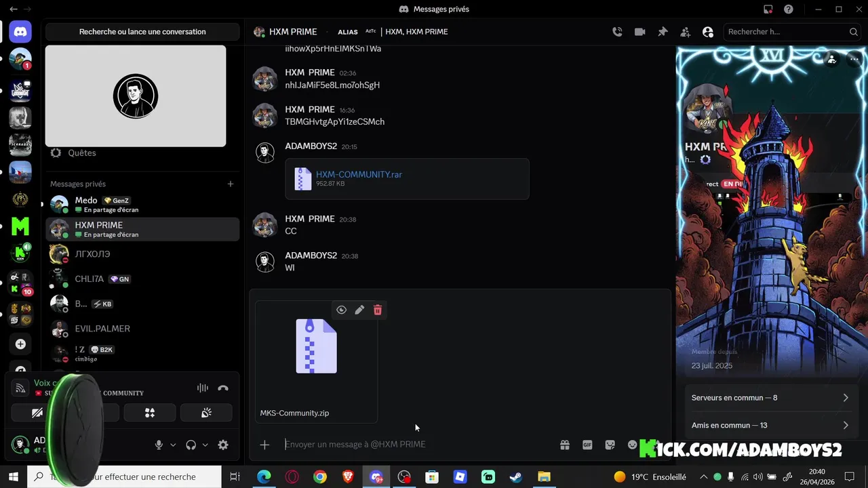Open conversation with ЛГХОЛЭ
Viewport: 868px width, 488px height.
142,254
